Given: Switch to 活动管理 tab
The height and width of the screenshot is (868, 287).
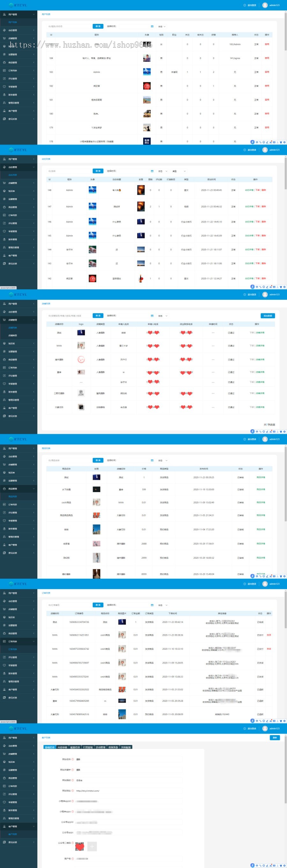Looking at the screenshot, I should pyautogui.click(x=100, y=747).
